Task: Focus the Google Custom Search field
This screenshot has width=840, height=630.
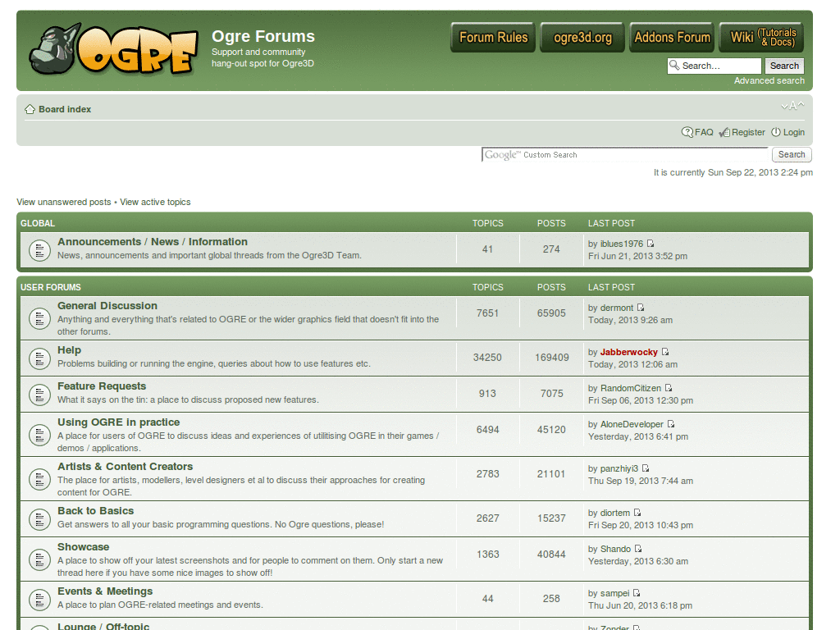Action: click(x=624, y=154)
